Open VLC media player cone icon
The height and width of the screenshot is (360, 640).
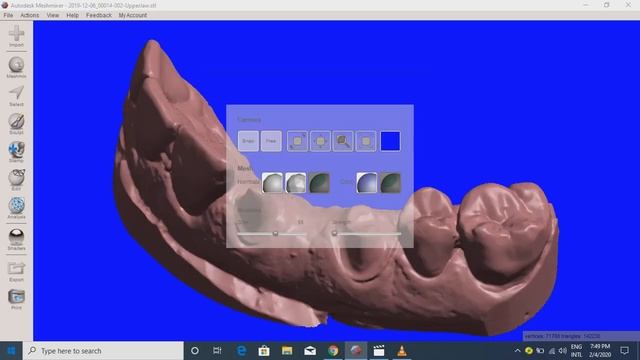(x=402, y=351)
